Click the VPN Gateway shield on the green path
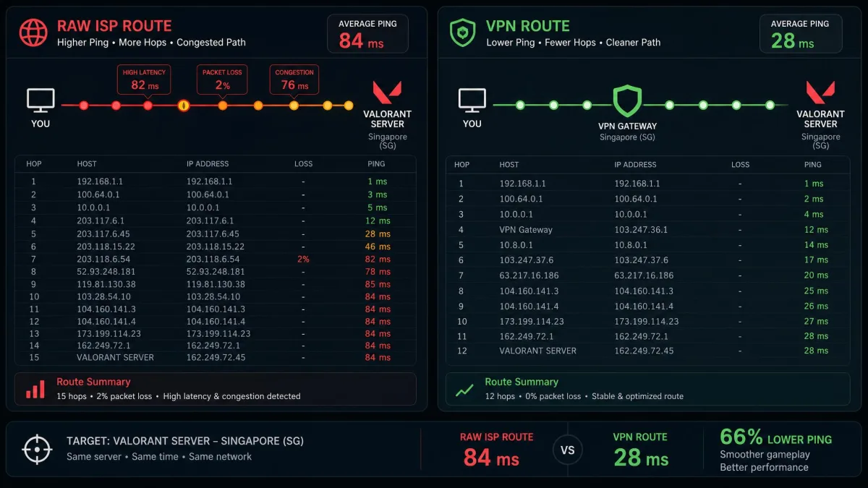 point(627,101)
